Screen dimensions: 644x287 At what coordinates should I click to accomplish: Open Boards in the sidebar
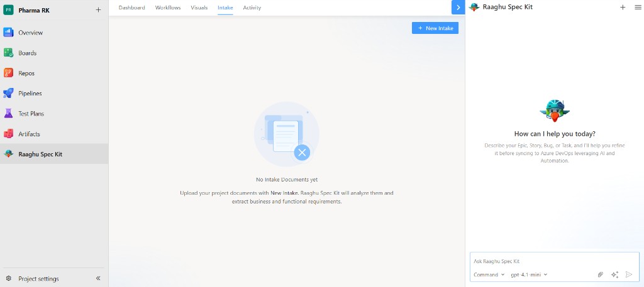pos(54,53)
